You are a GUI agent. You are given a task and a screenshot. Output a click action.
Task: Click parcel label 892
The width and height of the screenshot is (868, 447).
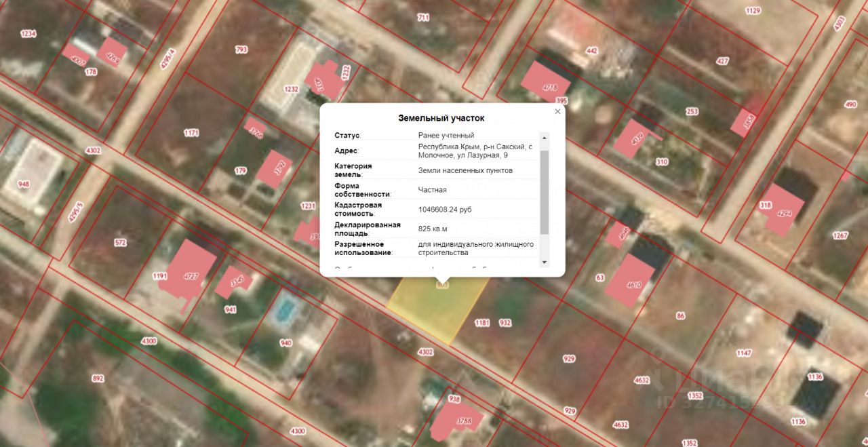pyautogui.click(x=98, y=378)
